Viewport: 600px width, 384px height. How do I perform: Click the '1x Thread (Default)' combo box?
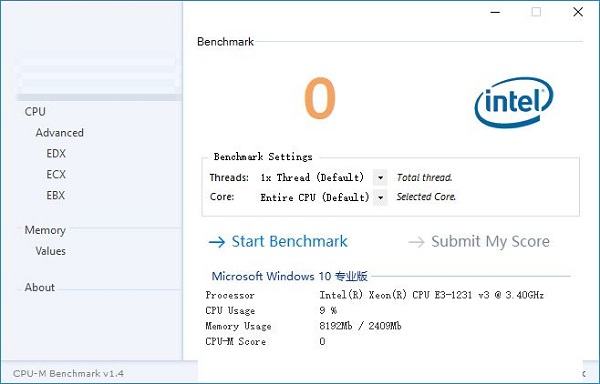click(323, 178)
